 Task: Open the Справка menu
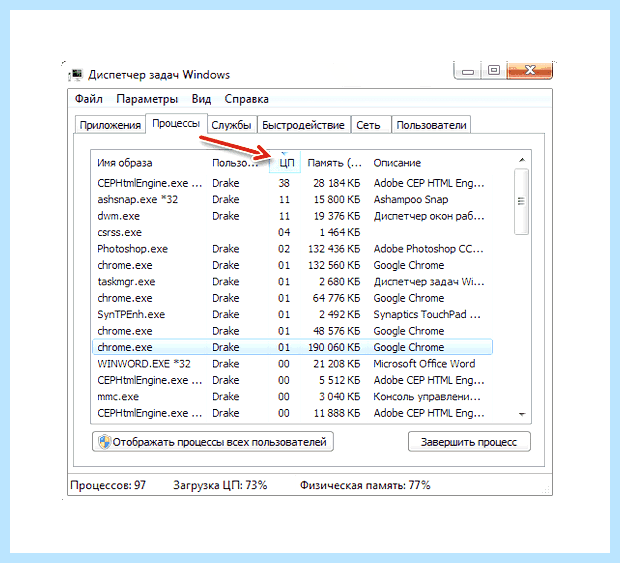[x=246, y=99]
